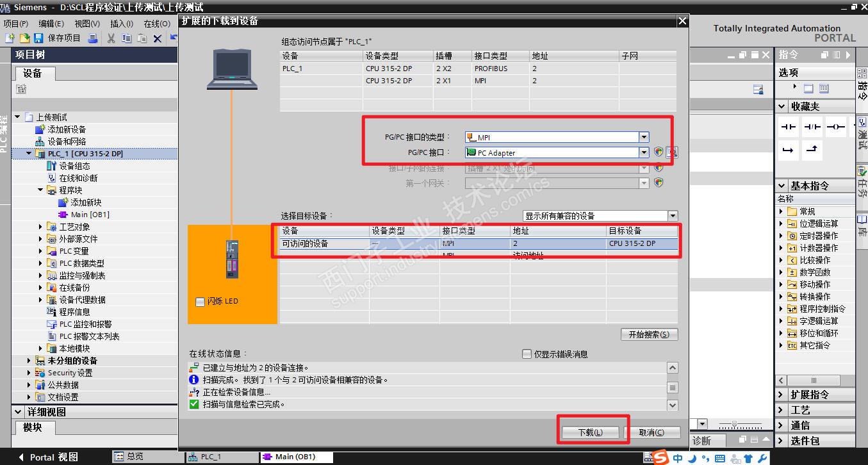Open the 项目(P) menu

coord(16,24)
